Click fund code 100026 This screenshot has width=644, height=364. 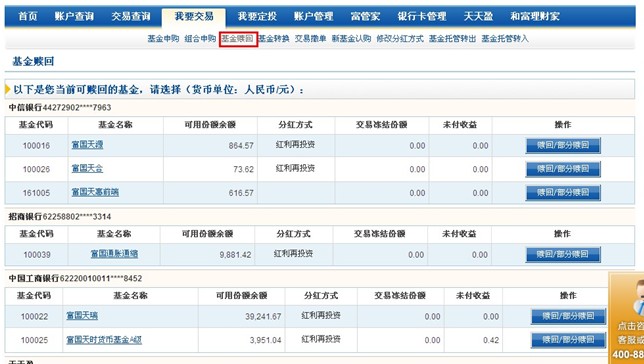click(36, 169)
